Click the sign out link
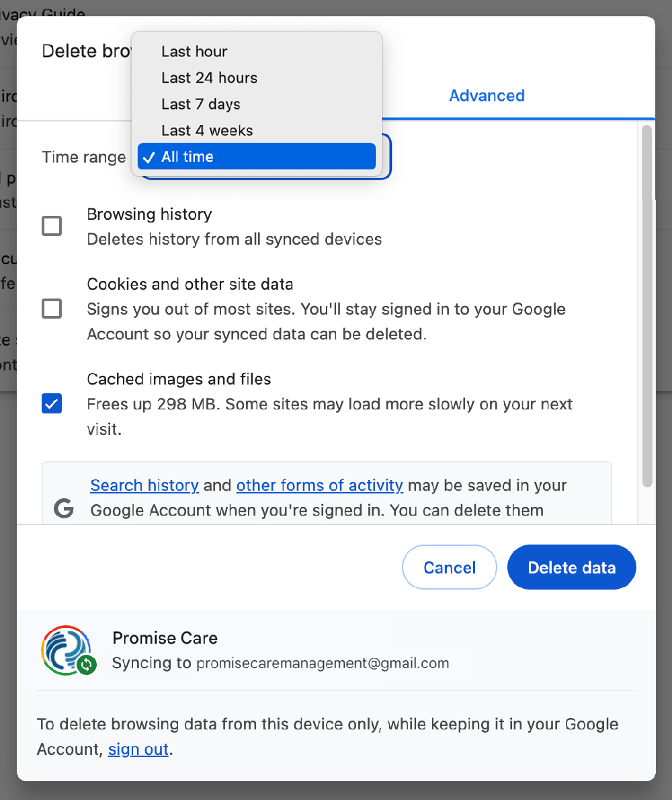Image resolution: width=672 pixels, height=800 pixels. [138, 749]
